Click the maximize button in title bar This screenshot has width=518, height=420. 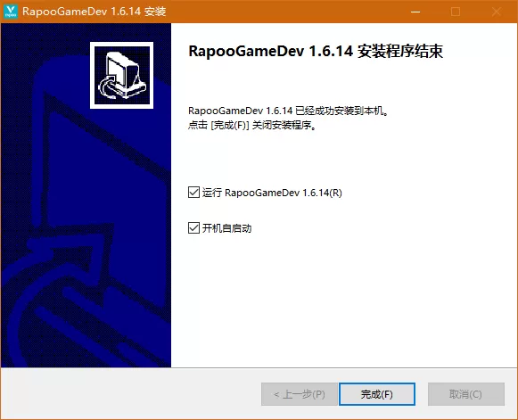tap(456, 12)
